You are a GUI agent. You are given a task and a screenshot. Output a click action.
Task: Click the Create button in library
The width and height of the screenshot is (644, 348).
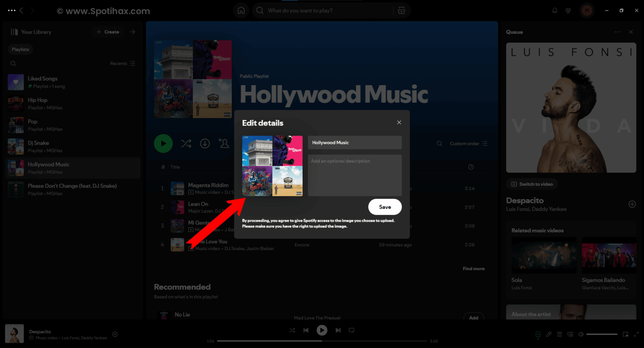click(x=108, y=32)
